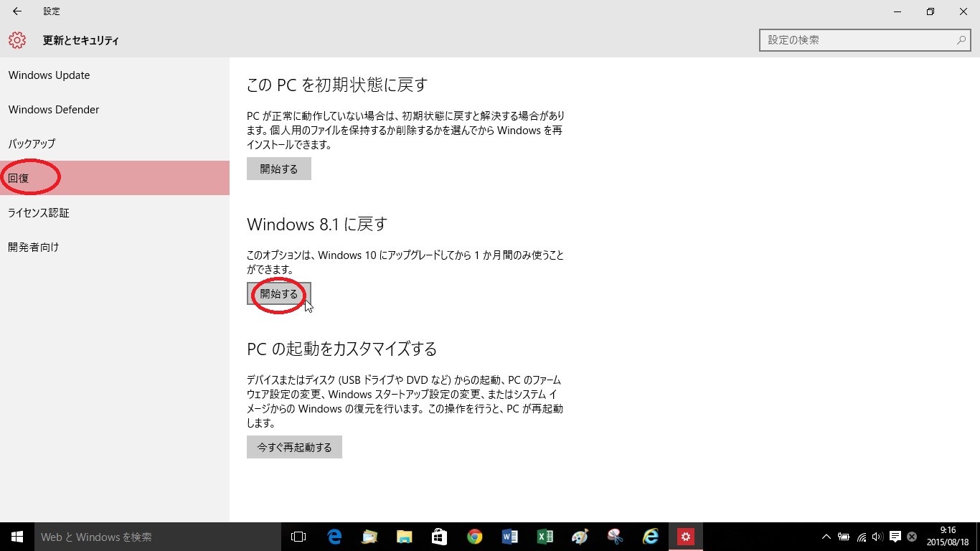This screenshot has height=551, width=980.
Task: Click the back arrow in Settings title bar
Action: point(17,11)
